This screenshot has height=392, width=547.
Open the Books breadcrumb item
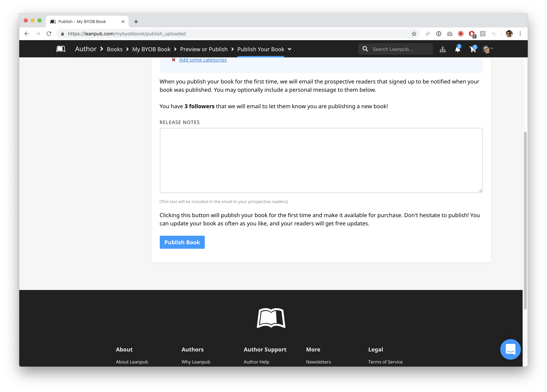click(x=115, y=49)
